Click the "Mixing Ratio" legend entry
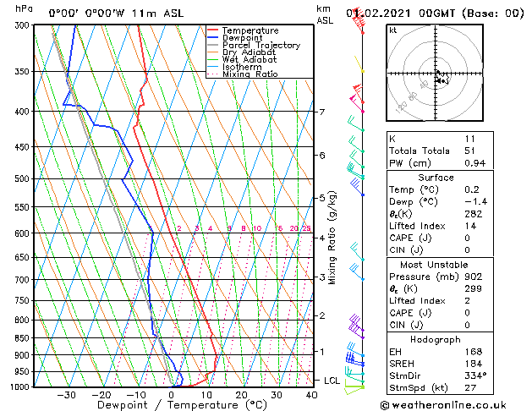Viewport: 532px width, 411px height. [x=250, y=74]
